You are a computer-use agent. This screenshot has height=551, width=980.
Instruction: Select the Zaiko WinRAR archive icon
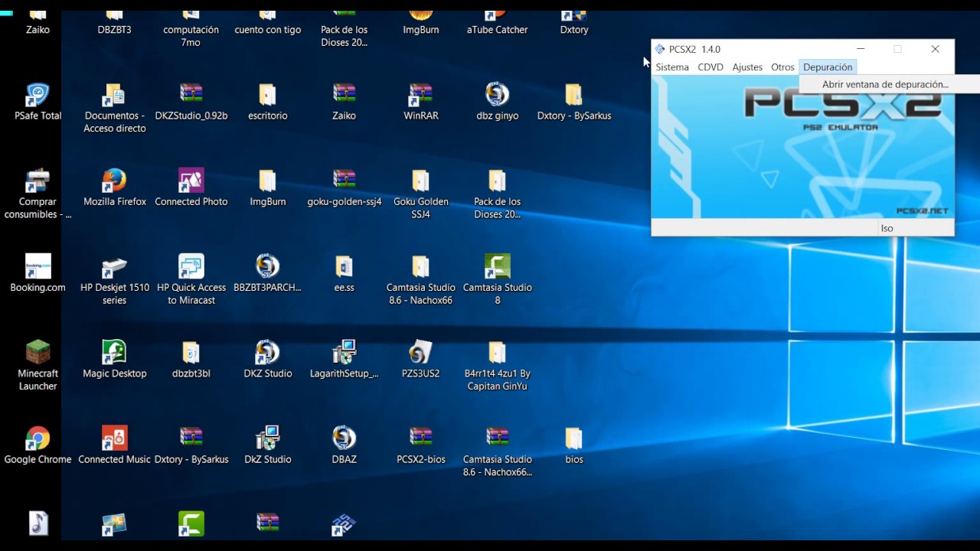coord(345,103)
